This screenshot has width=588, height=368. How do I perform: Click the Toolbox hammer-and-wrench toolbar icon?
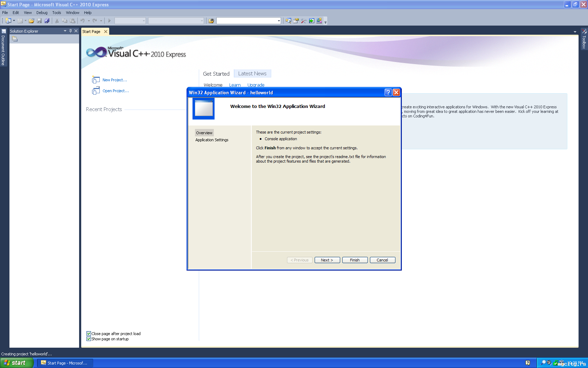[x=303, y=21]
